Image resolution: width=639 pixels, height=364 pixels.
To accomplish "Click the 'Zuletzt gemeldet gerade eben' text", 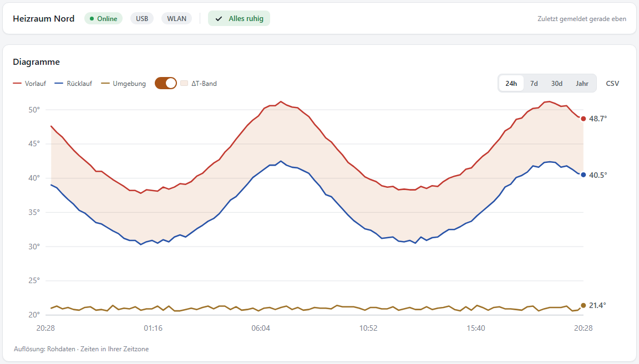I will coord(581,19).
